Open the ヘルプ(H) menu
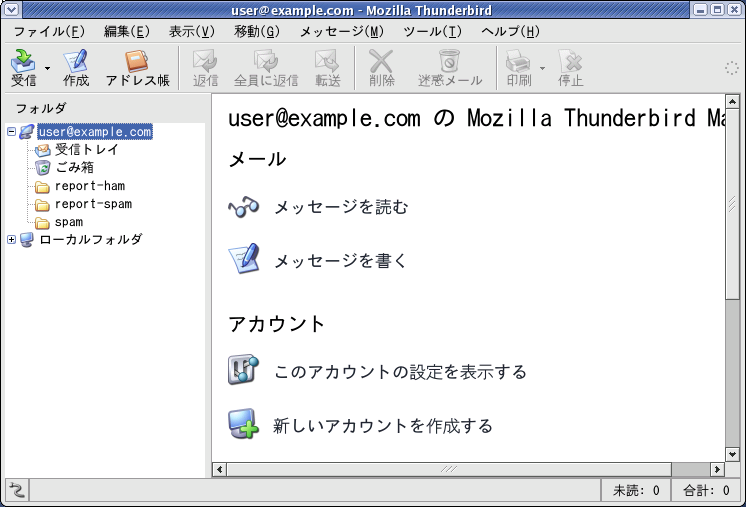 (510, 31)
